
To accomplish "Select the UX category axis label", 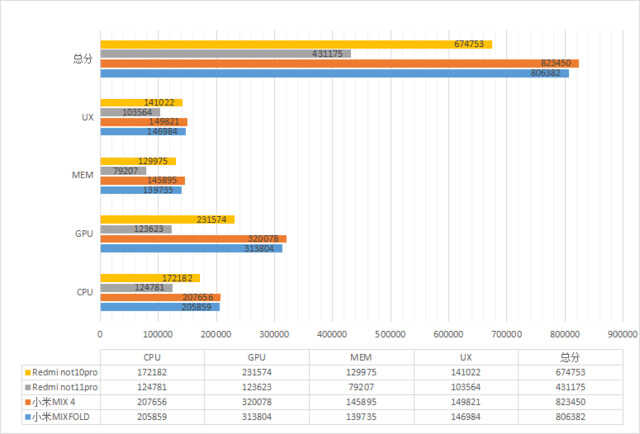I will click(x=87, y=117).
